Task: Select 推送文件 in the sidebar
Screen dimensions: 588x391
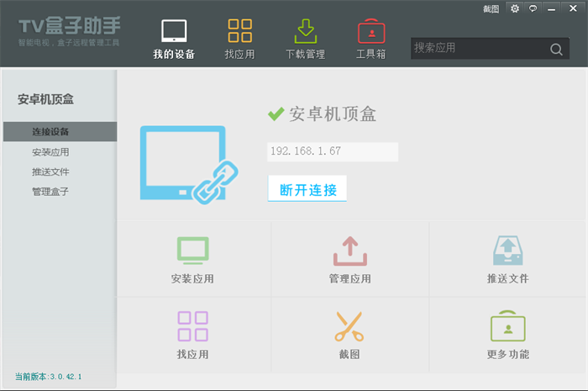Action: click(50, 172)
